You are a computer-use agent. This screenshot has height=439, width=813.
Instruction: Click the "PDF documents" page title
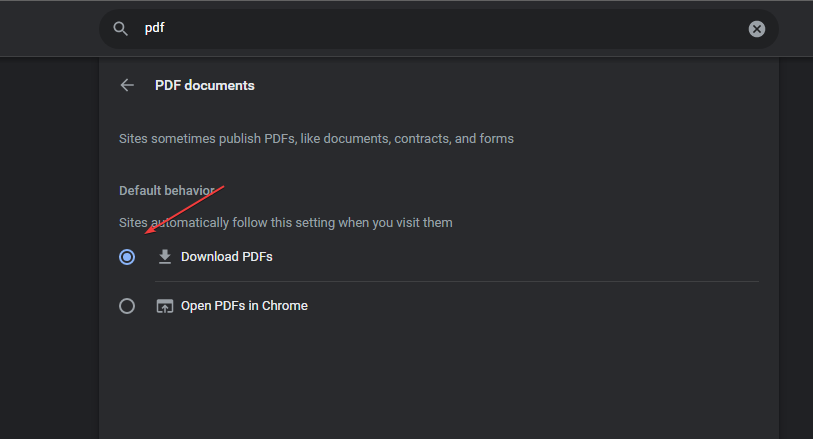pos(205,85)
